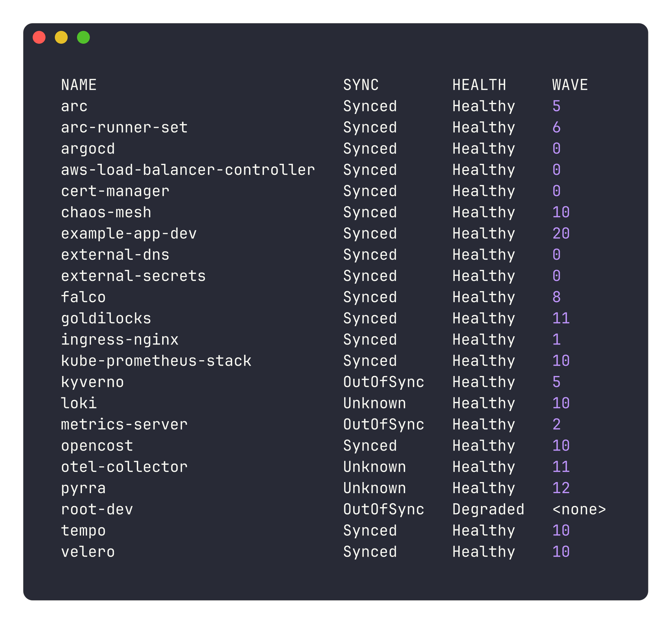Click OutOfSync status in kyverno row
Viewport: 672px width, 624px height.
pos(384,382)
